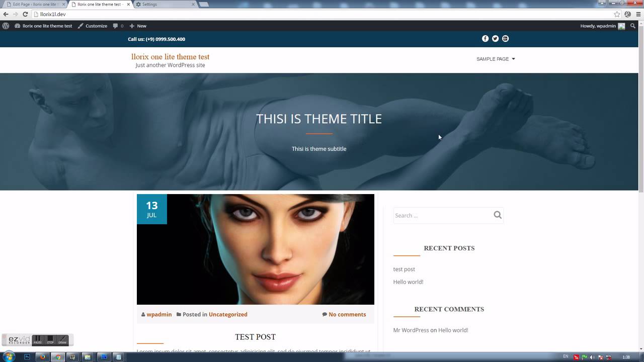View posts by author wpadmin

[x=159, y=314]
